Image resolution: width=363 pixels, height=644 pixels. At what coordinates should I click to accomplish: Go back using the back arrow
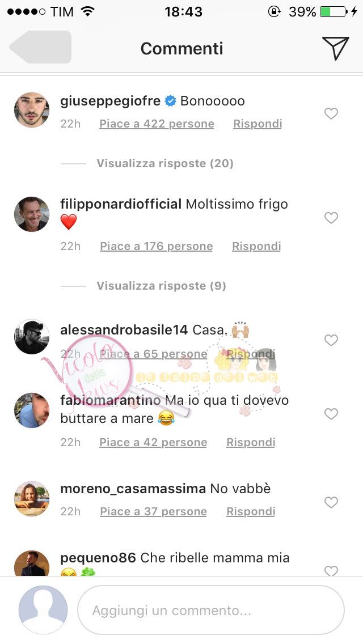click(x=40, y=47)
